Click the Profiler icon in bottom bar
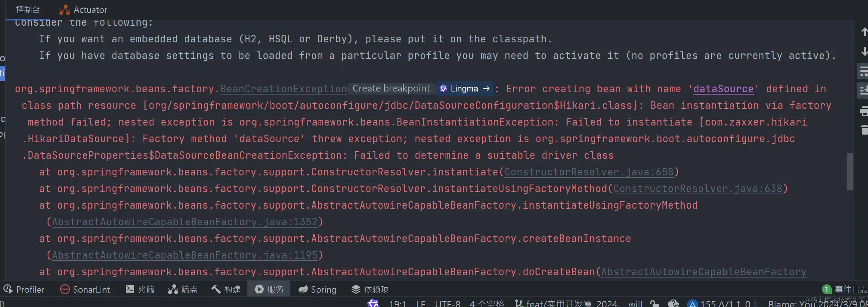The image size is (868, 307). 8,289
